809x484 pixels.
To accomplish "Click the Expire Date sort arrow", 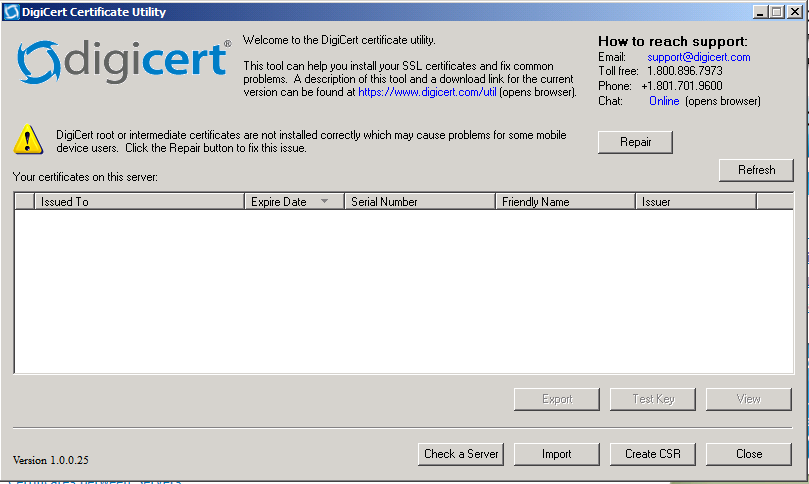I will [324, 201].
